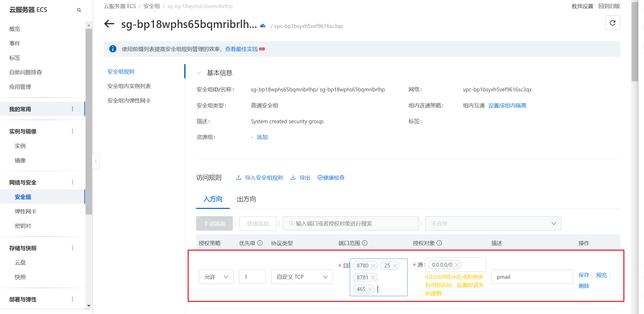Viewport: 644px width, 314px height.
Task: Click the sidebar search magnifier icon
Action: 79,10
